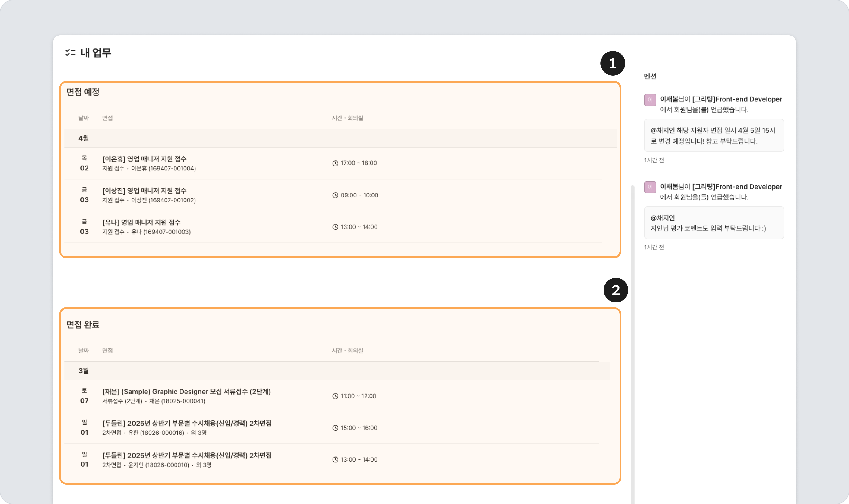The image size is (849, 504).
Task: Click the numbered badge 1 marker
Action: [613, 63]
